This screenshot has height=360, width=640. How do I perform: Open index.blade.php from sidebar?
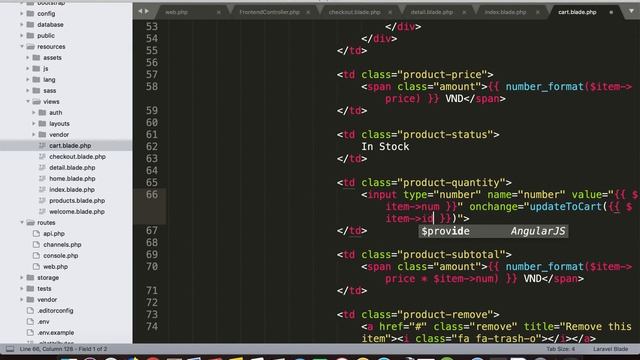point(72,190)
